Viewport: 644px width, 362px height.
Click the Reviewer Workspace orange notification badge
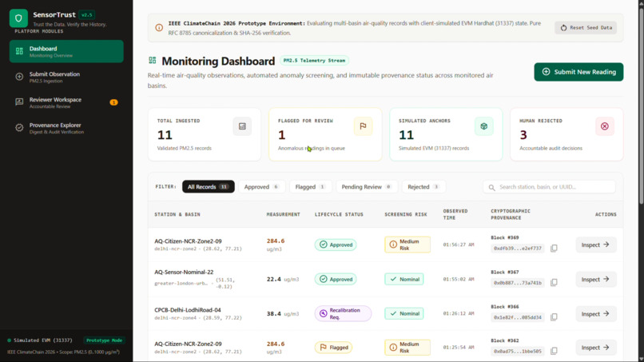pos(113,102)
